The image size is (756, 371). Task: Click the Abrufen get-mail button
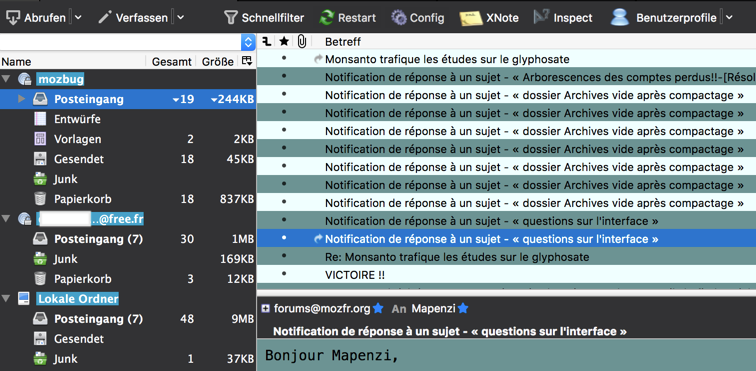click(35, 18)
